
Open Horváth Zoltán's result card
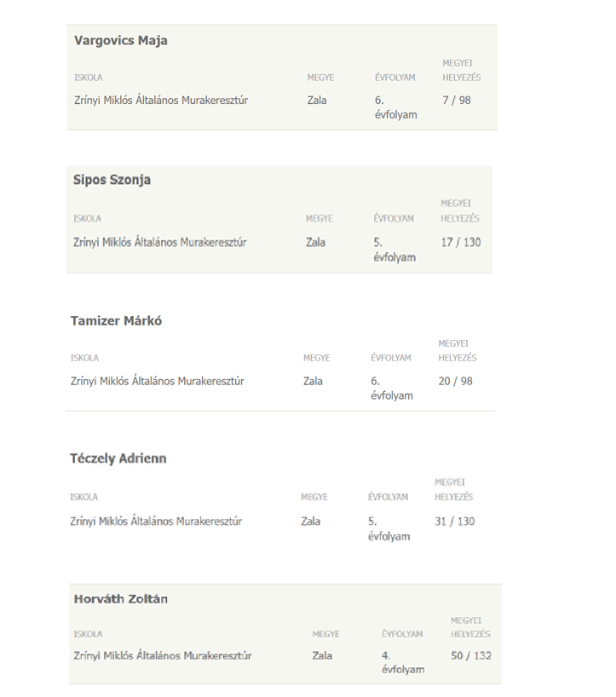pyautogui.click(x=285, y=634)
